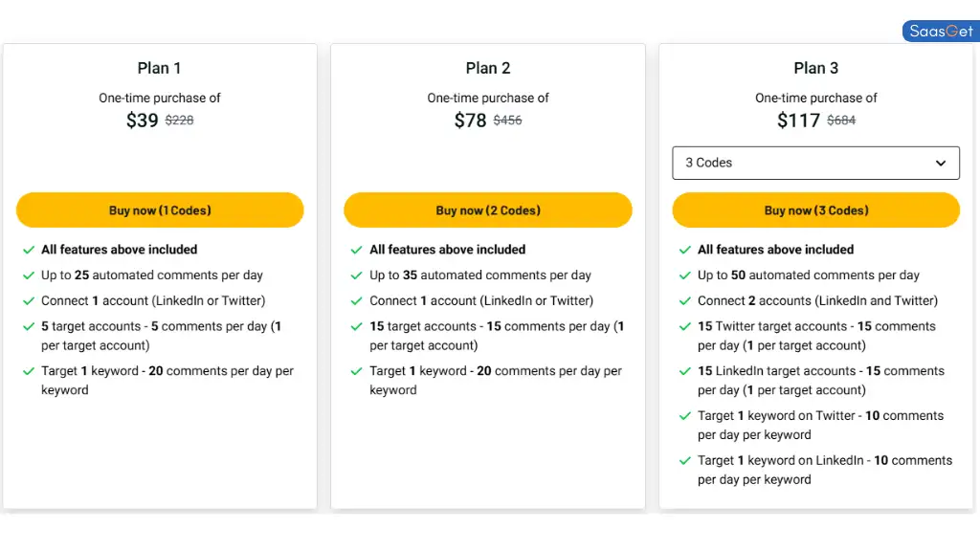980x551 pixels.
Task: Click checkmark beside Plan 2 'Up to 35 automated comments'
Action: tap(357, 275)
